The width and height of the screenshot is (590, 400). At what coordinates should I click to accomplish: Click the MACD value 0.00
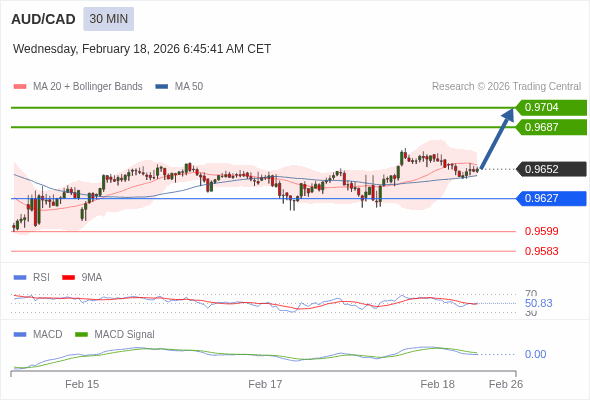point(535,354)
